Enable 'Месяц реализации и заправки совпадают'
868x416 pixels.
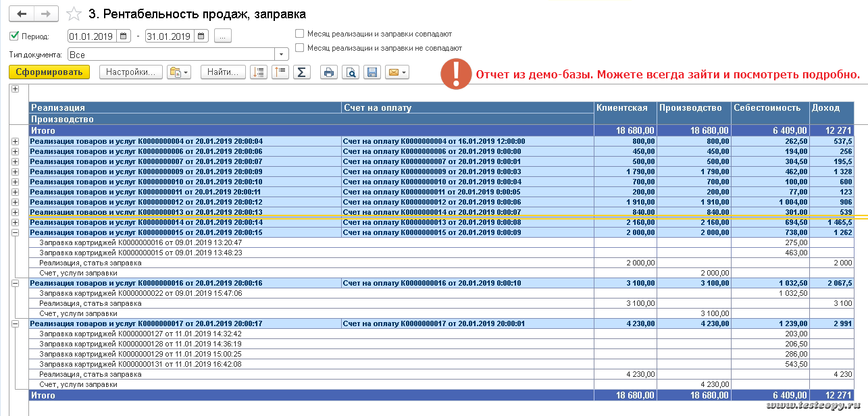point(299,33)
